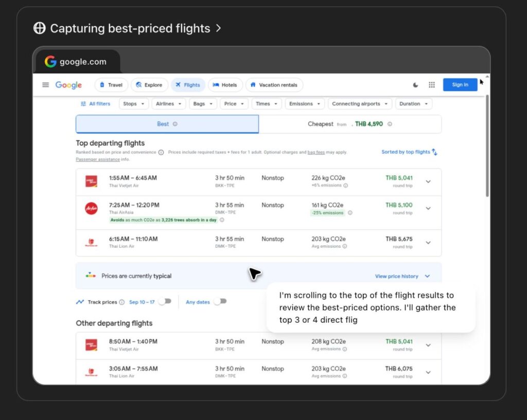Click the page vertical scrollbar thumb
Viewport: 527px width, 420px height.
[x=487, y=146]
